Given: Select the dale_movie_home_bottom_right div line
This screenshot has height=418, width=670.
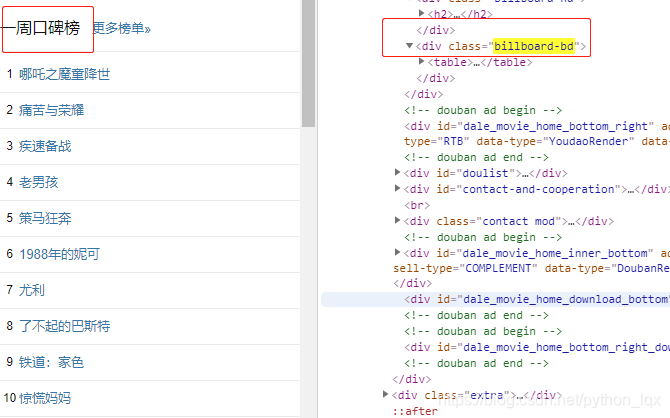Looking at the screenshot, I should pos(537,127).
